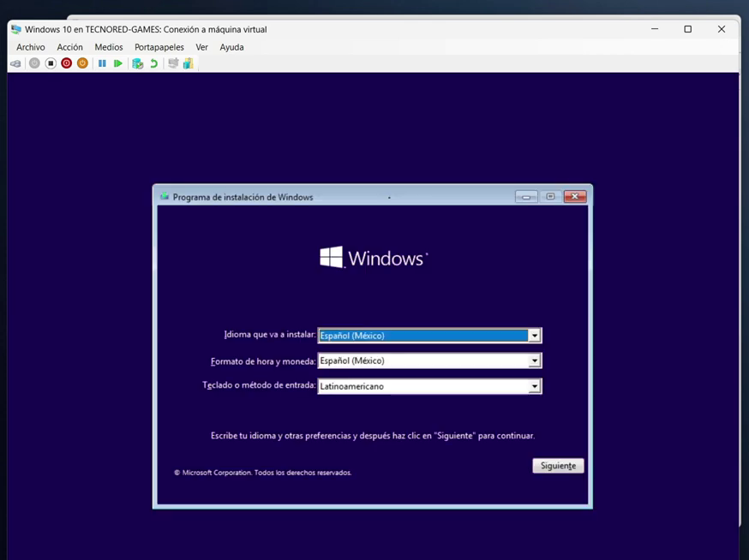Click the Enhanced Session monitor icon
This screenshot has width=749, height=560.
[x=173, y=63]
